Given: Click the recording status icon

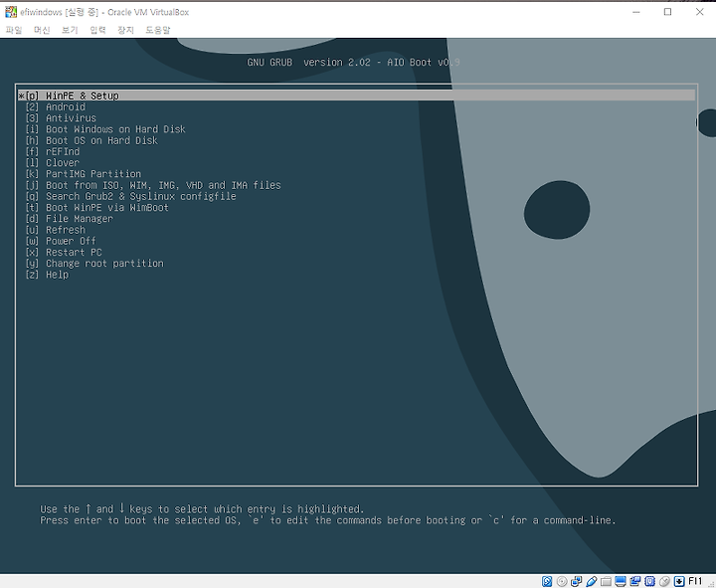Looking at the screenshot, I should click(635, 581).
